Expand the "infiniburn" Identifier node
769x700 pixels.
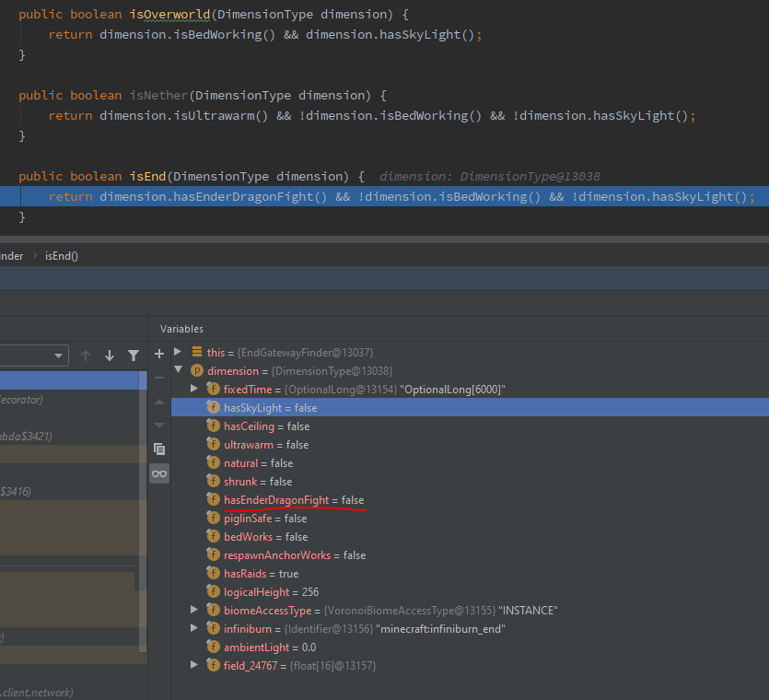pyautogui.click(x=192, y=628)
